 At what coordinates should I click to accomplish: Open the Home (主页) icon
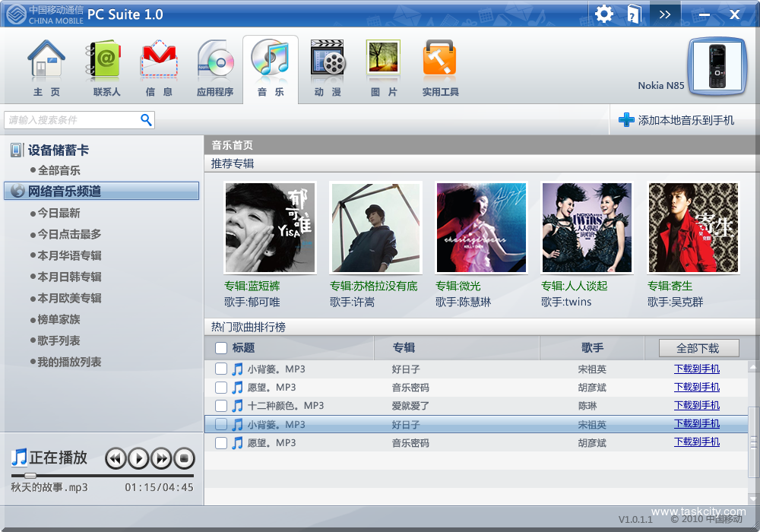tap(46, 61)
